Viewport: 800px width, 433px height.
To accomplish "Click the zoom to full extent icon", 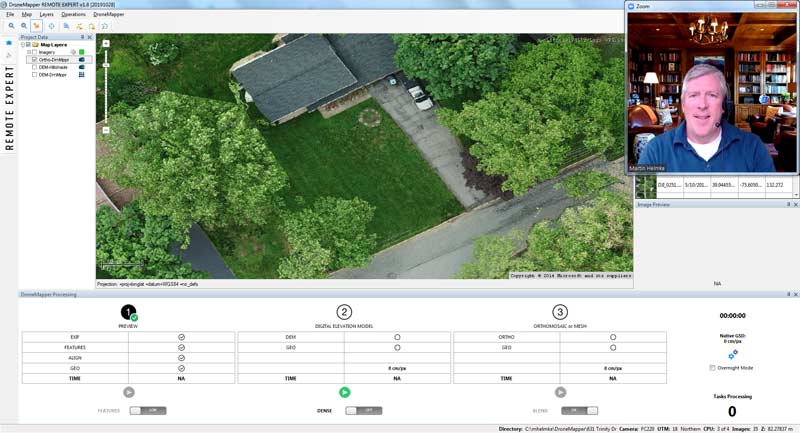I will [51, 26].
